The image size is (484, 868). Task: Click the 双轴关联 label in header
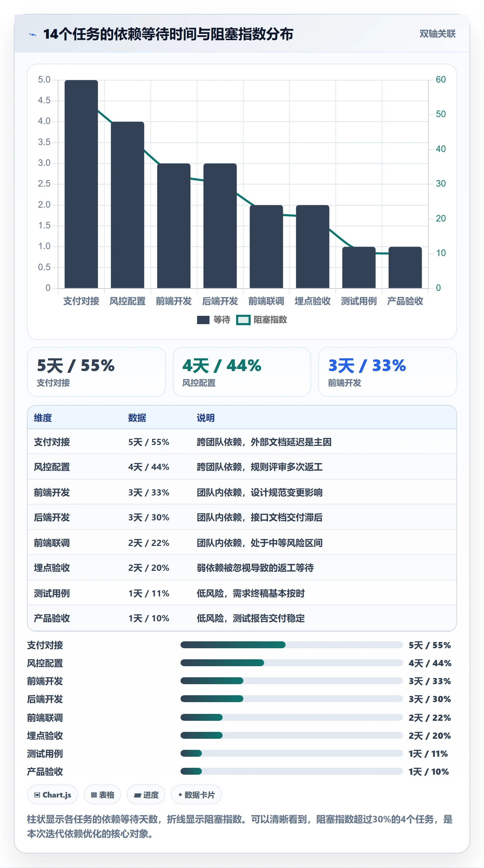point(437,34)
